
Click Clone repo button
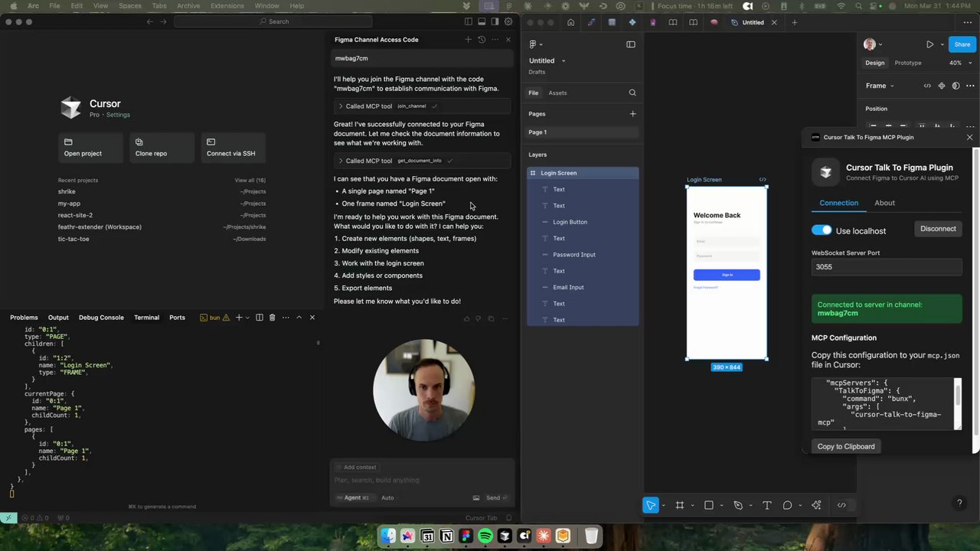(162, 148)
